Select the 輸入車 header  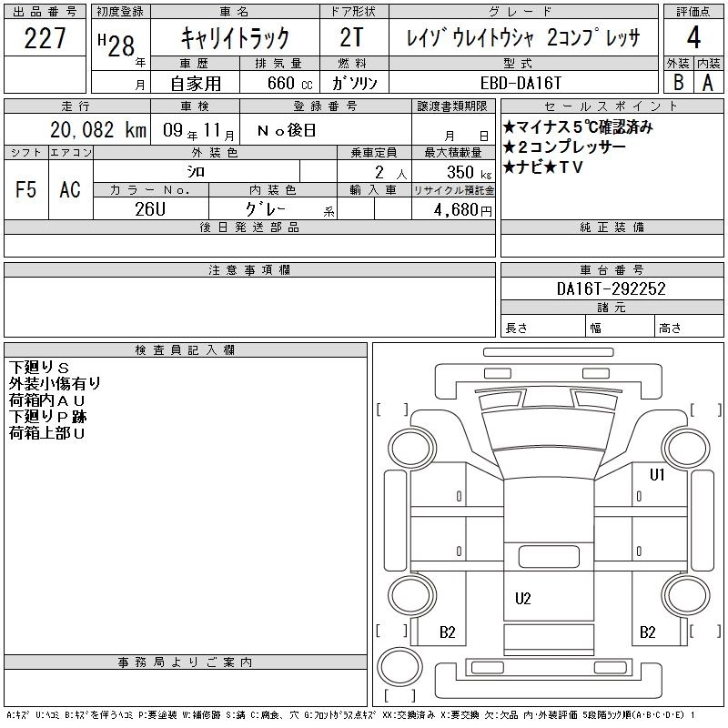pos(374,190)
